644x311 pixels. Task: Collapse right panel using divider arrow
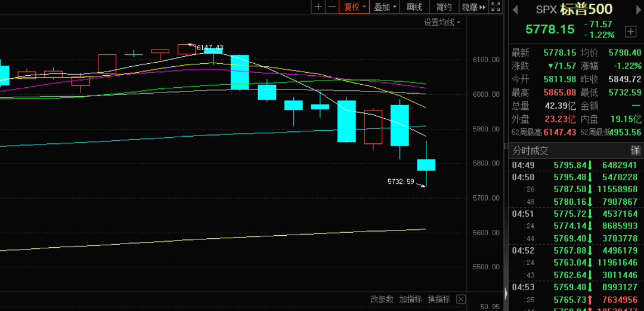tap(506, 293)
